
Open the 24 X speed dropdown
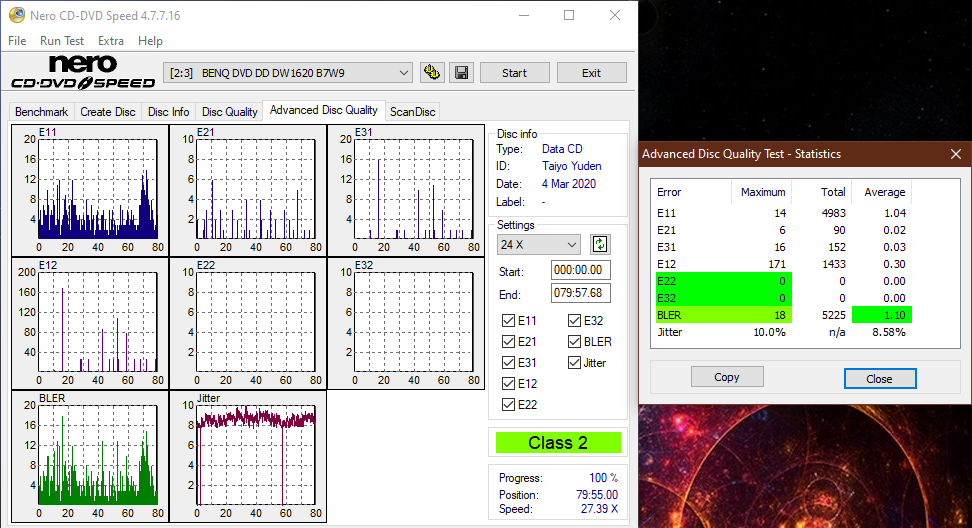click(x=538, y=244)
